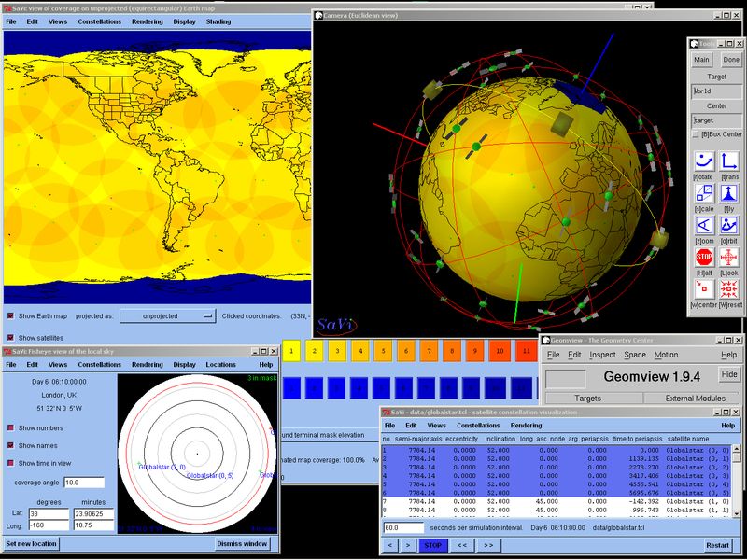This screenshot has height=560, width=747.
Task: Click the red STOP halt icon
Action: (x=704, y=258)
